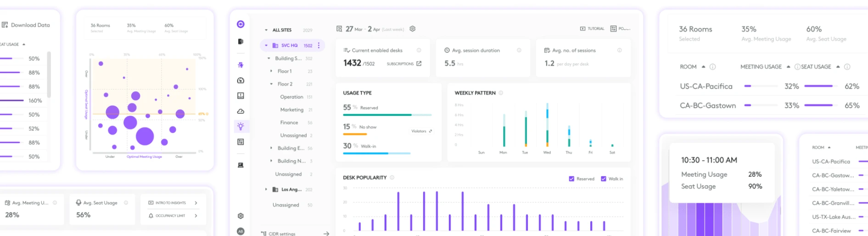This screenshot has height=236, width=868.
Task: Click the seat usage list scrollbar
Action: point(49,74)
